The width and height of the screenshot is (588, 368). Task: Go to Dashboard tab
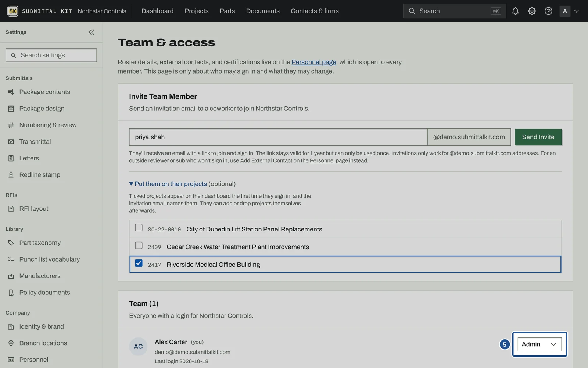coord(157,11)
